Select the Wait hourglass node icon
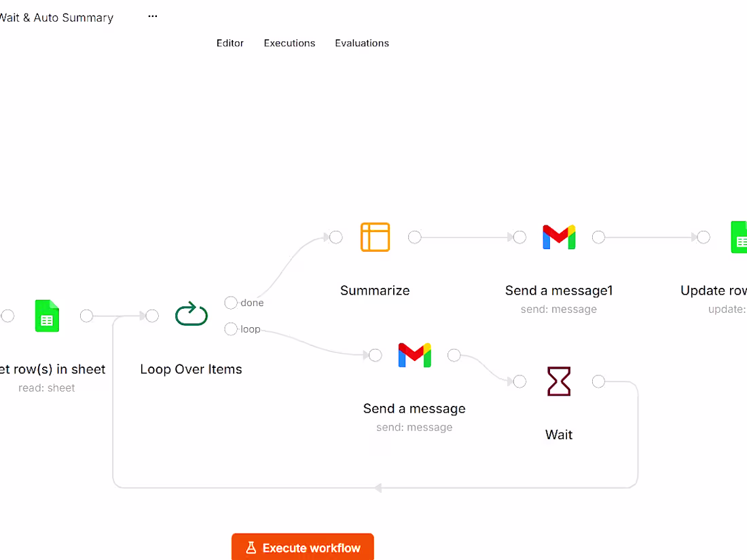747x560 pixels. tap(559, 381)
